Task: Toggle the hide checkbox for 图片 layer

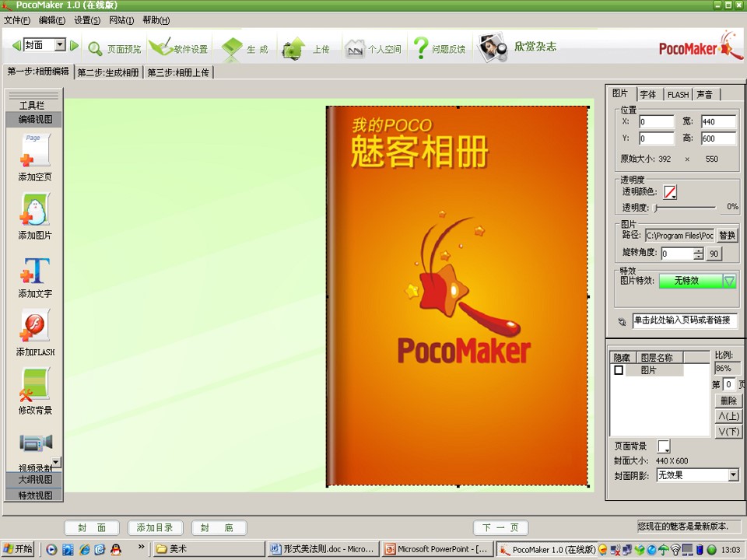Action: coord(619,370)
